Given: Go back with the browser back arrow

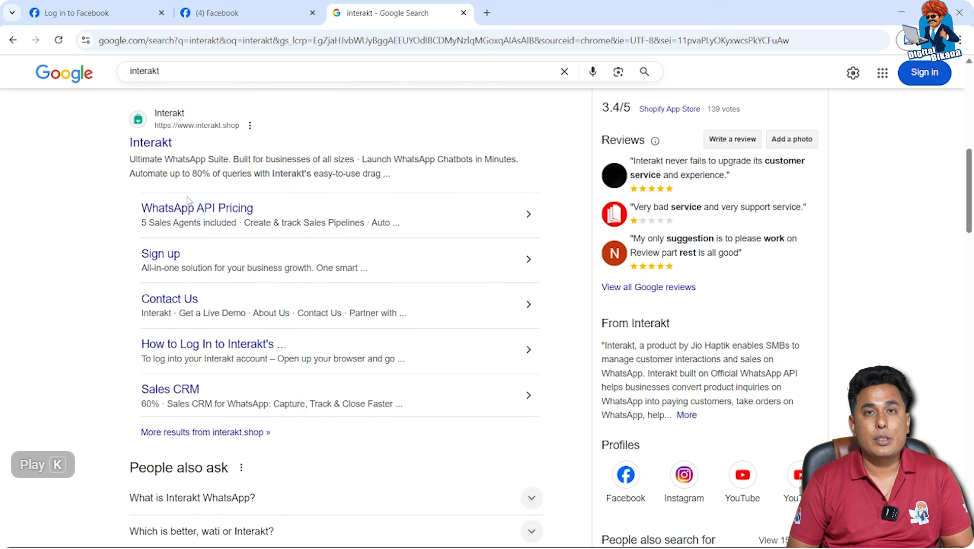Looking at the screenshot, I should pyautogui.click(x=13, y=40).
